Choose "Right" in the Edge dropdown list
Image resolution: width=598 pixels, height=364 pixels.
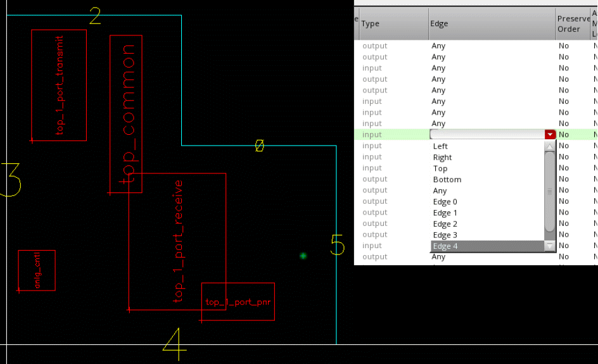(442, 158)
